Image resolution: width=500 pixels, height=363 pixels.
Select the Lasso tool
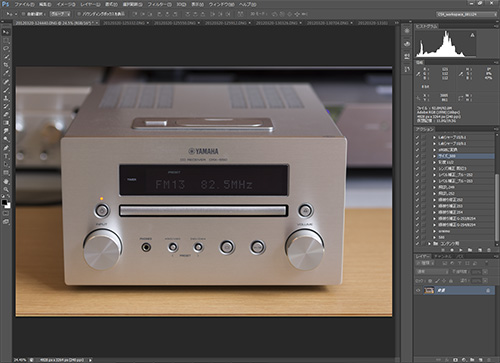[x=6, y=49]
